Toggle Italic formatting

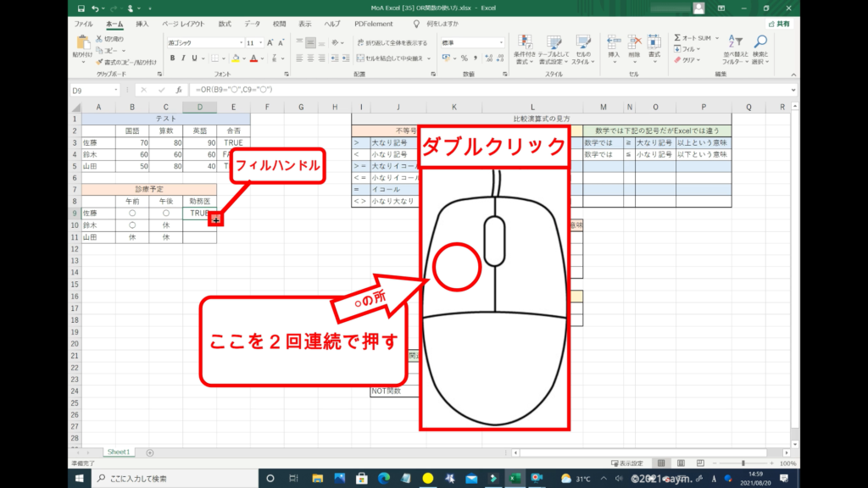183,58
